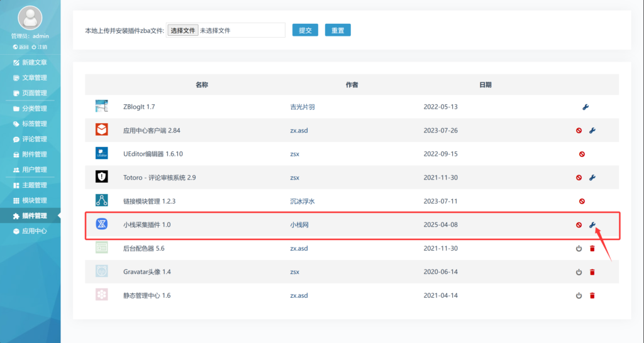Click the admin avatar image
The image size is (644, 343).
coord(30,18)
